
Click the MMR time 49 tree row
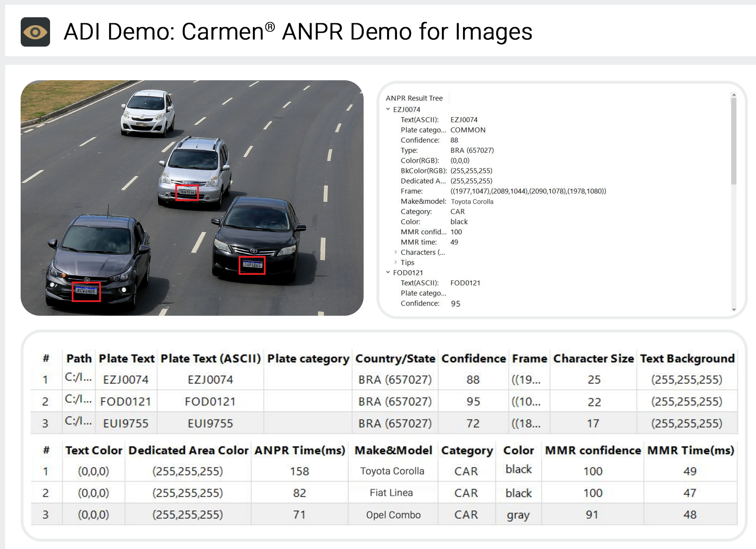pyautogui.click(x=429, y=242)
